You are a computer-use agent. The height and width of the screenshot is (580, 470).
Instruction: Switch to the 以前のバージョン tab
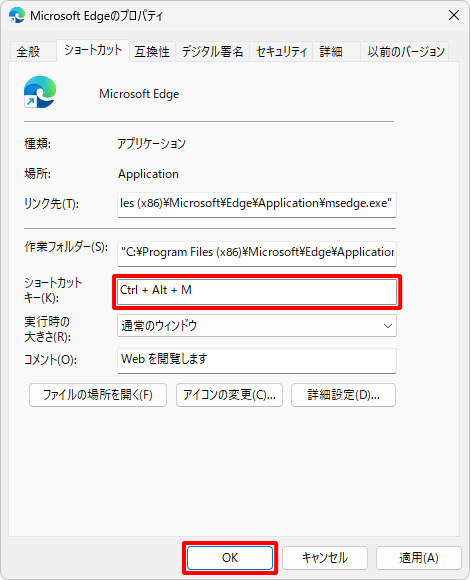(405, 51)
